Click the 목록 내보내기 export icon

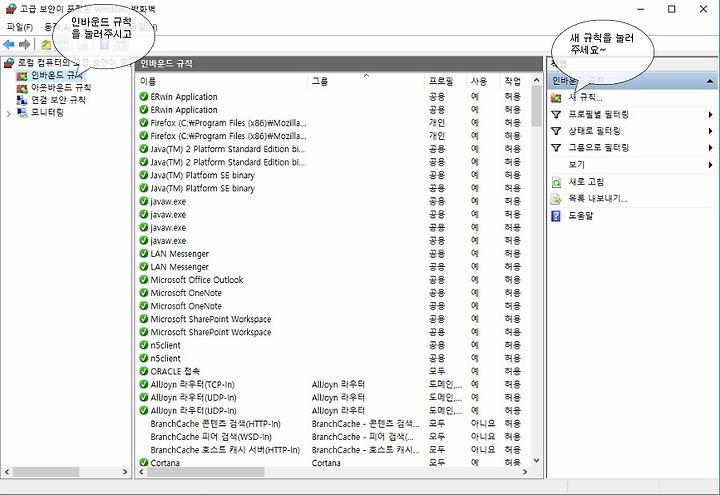(x=556, y=199)
